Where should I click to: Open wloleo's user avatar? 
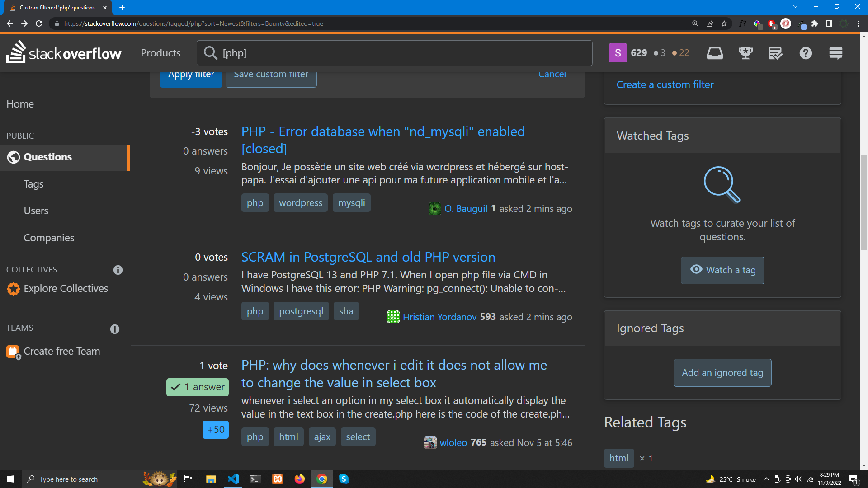point(430,443)
